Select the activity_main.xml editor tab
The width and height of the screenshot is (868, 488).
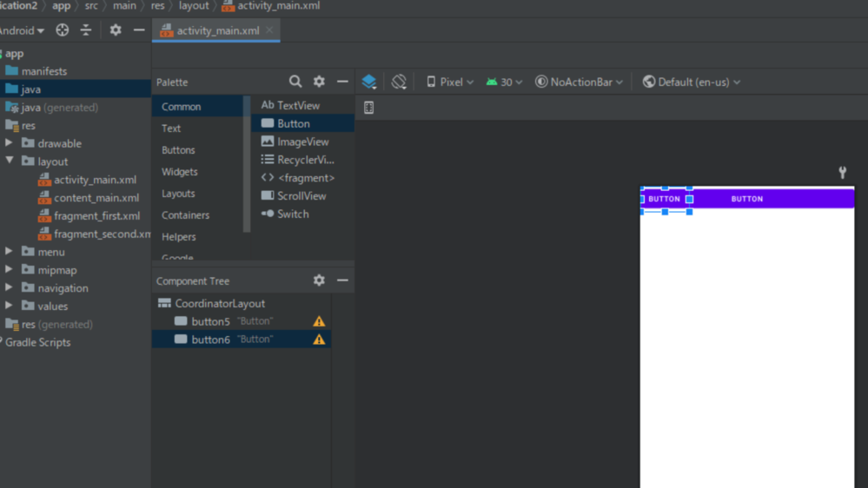[x=217, y=30]
